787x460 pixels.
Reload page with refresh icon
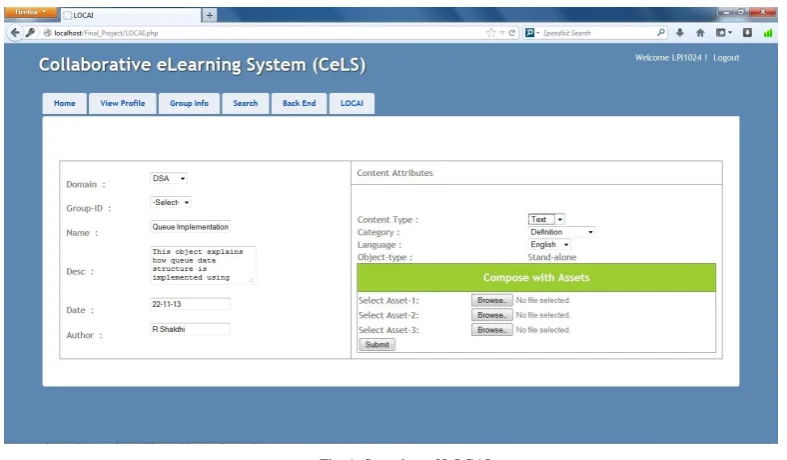[511, 33]
